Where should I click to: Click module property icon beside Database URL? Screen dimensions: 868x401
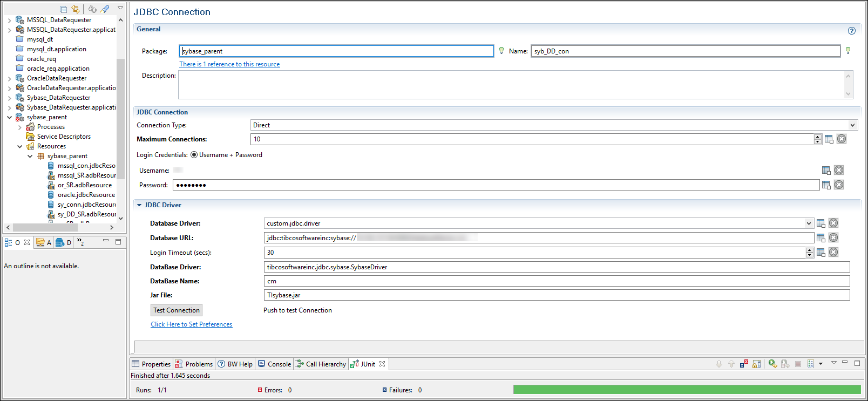pyautogui.click(x=820, y=238)
